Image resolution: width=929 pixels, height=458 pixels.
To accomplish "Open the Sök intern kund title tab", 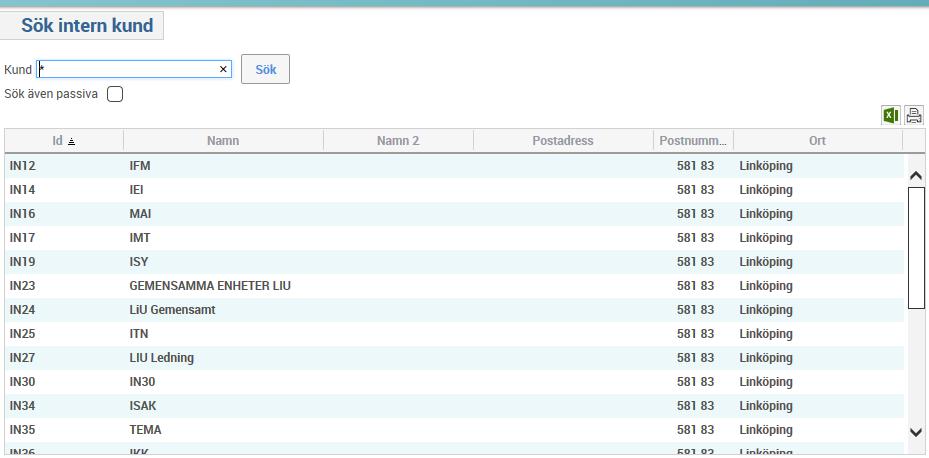I will point(82,25).
